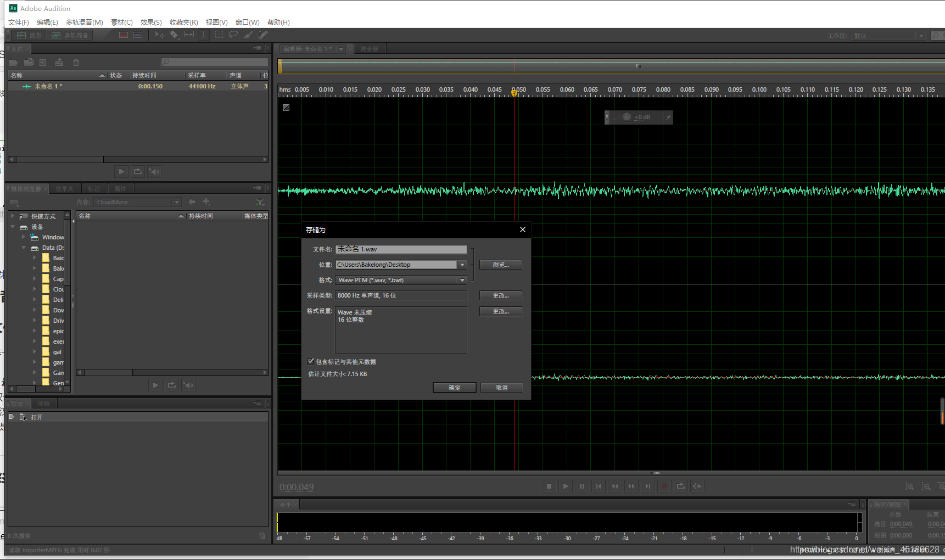Click the 浏览... browse button
945x560 pixels.
(x=500, y=265)
